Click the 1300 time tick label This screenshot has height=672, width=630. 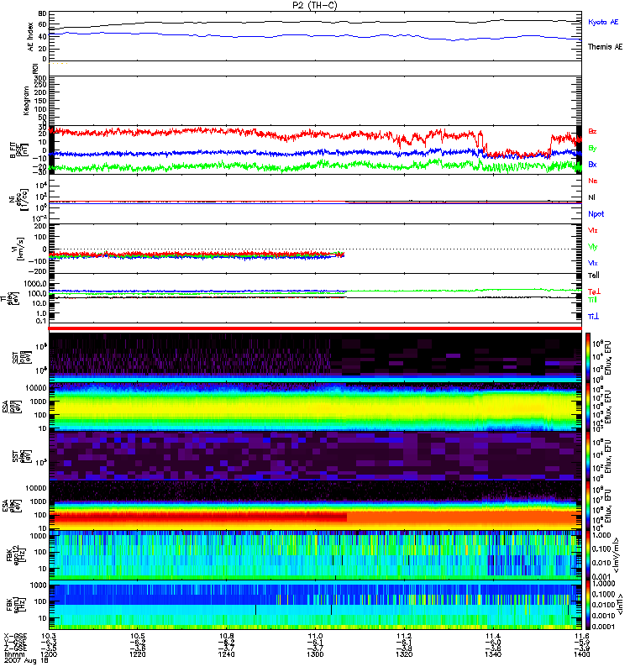coord(315,654)
